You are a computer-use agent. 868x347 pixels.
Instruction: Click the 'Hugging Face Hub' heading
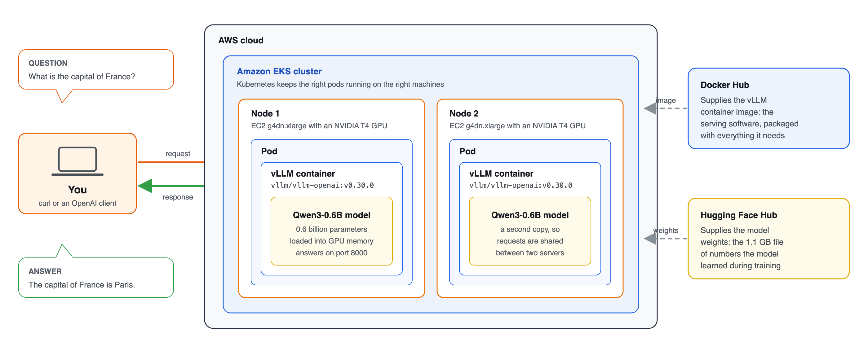point(739,215)
